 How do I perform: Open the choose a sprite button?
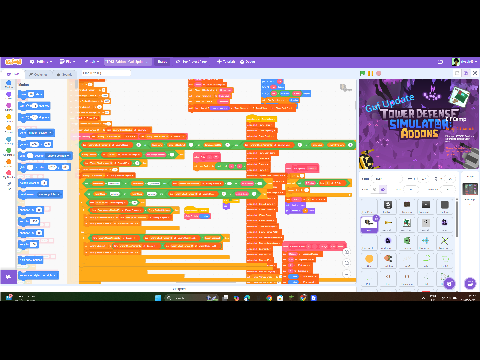coord(449,284)
